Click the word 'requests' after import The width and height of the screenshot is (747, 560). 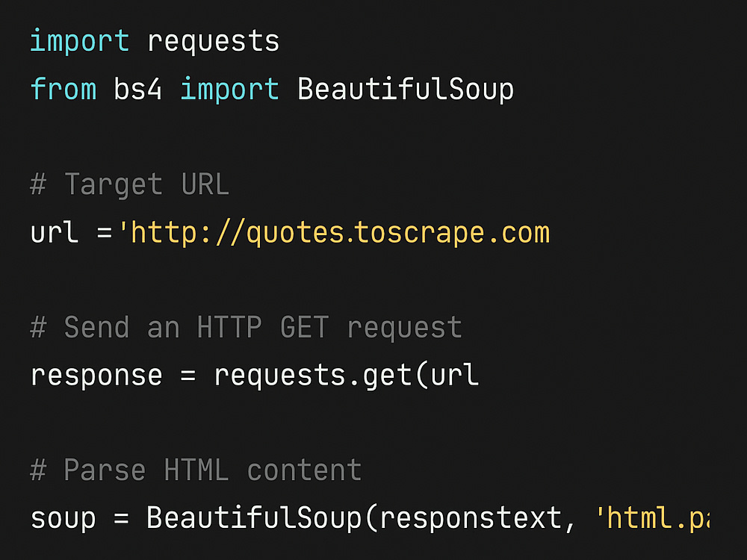pyautogui.click(x=214, y=43)
